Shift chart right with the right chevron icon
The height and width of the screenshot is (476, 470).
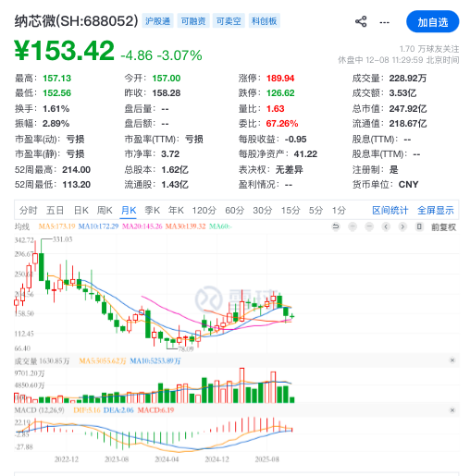coord(402,227)
